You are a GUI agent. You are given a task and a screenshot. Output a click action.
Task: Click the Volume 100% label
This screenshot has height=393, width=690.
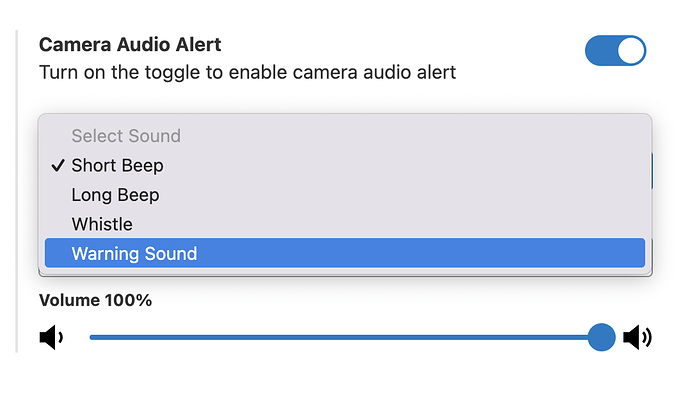point(95,301)
